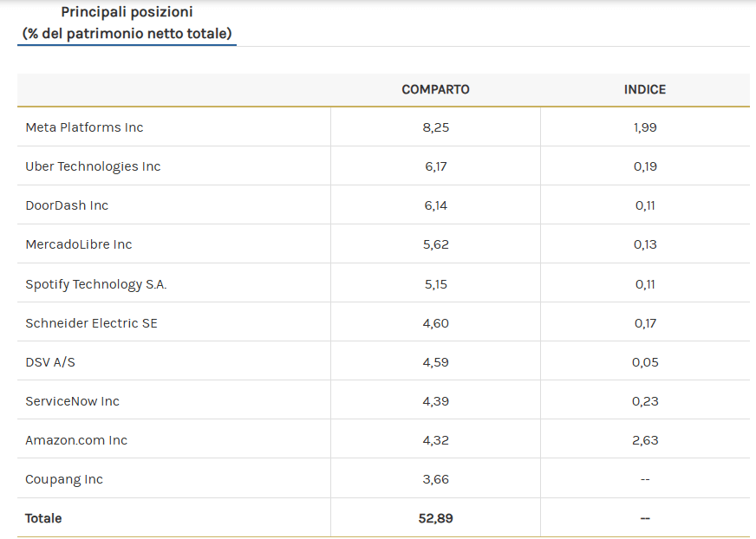Click the 1,99 Indice value for Meta

[645, 127]
